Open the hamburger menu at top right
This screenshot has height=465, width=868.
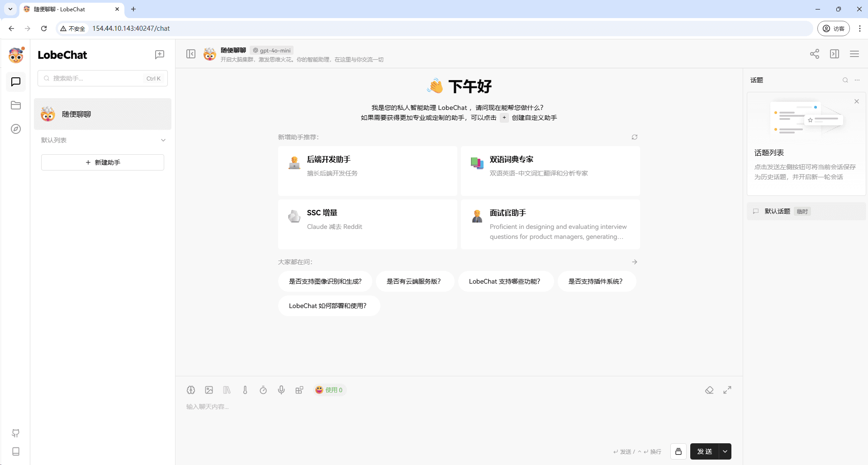pyautogui.click(x=854, y=54)
